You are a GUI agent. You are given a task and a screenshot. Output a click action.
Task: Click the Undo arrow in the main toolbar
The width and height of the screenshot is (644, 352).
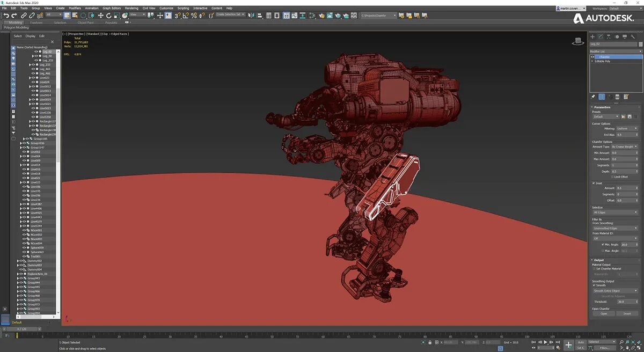click(6, 16)
